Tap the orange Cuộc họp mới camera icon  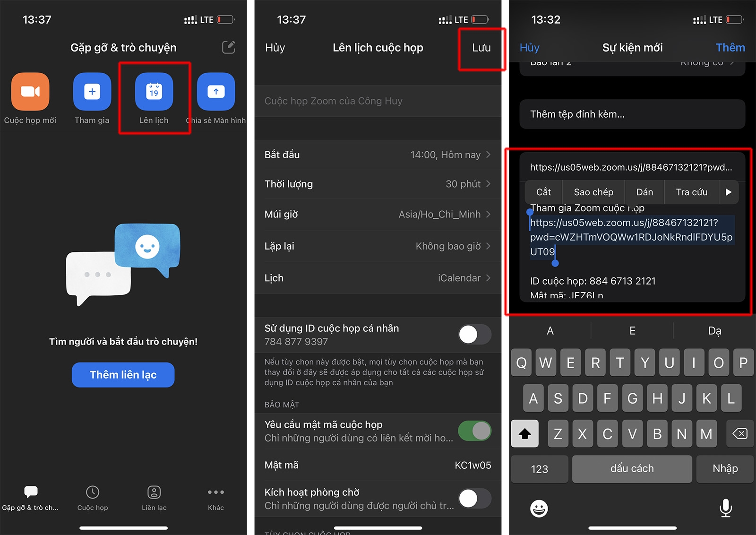tap(30, 92)
